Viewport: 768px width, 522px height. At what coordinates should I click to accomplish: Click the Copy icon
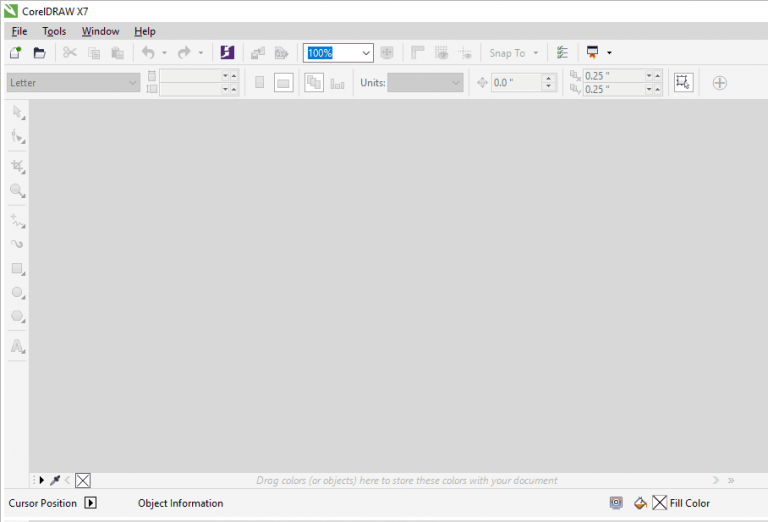coord(94,53)
